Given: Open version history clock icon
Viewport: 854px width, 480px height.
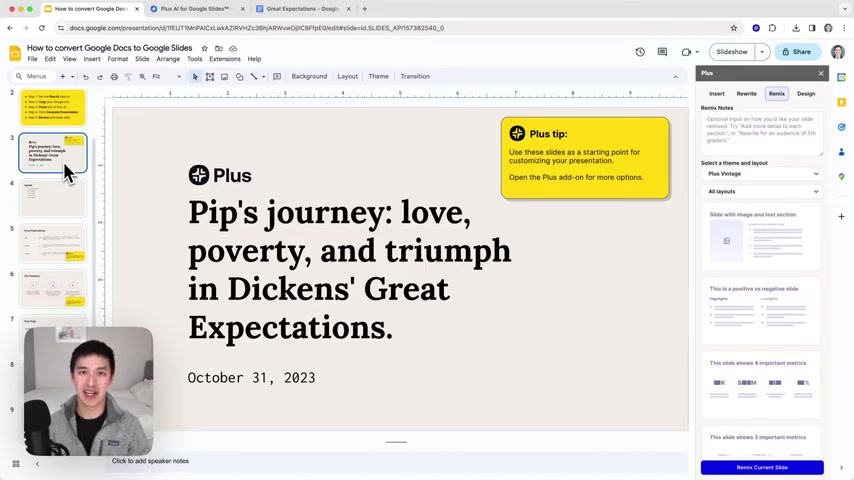Looking at the screenshot, I should (x=640, y=52).
